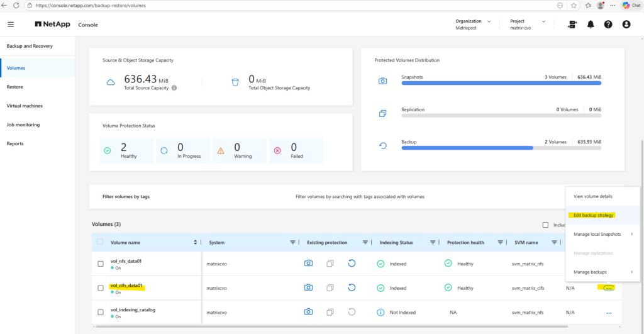This screenshot has width=644, height=334.
Task: Expand Manage local Snapshots submenu
Action: click(x=602, y=234)
